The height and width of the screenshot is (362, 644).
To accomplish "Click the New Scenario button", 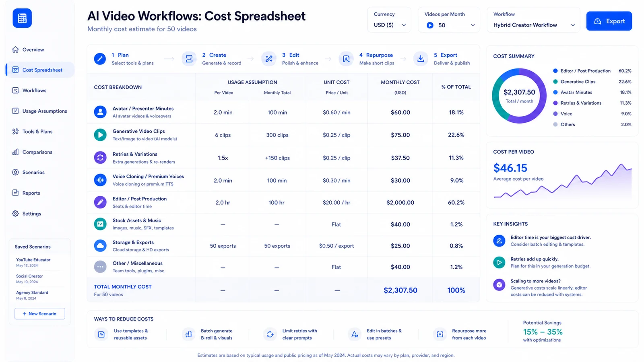I will point(40,314).
